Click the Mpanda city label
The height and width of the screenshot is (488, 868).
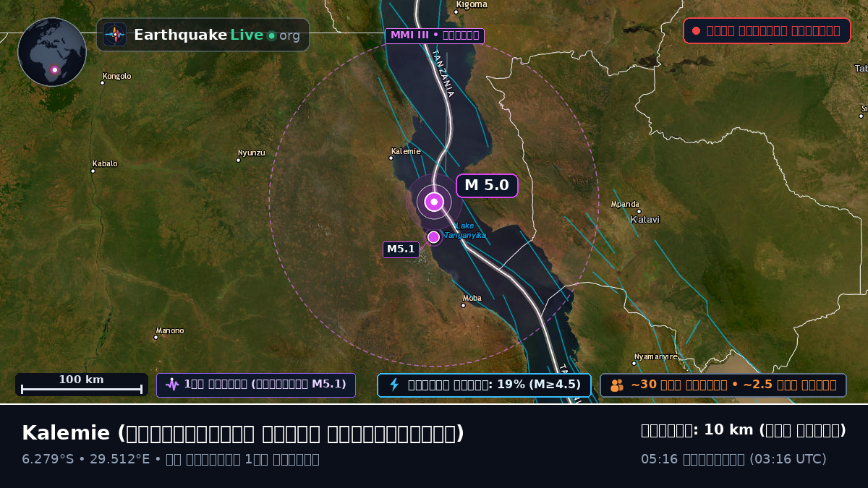pos(625,205)
